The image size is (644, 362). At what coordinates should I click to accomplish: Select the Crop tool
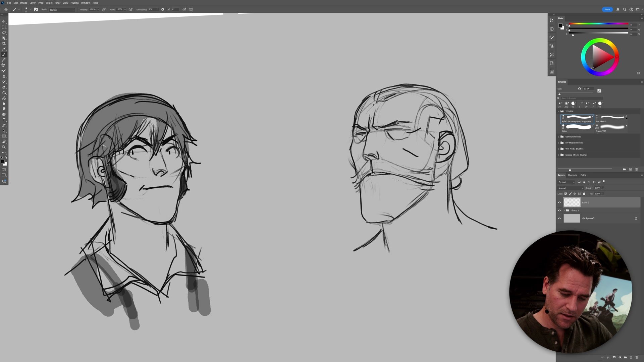click(4, 44)
